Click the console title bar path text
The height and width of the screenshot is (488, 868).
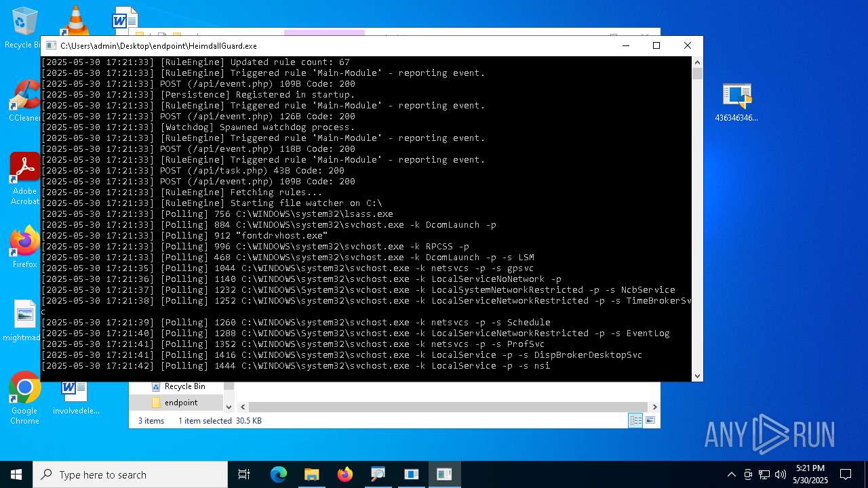tap(159, 46)
